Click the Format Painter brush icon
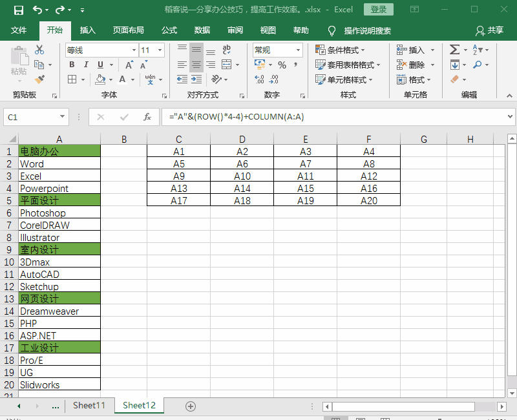The image size is (517, 420). (x=39, y=79)
